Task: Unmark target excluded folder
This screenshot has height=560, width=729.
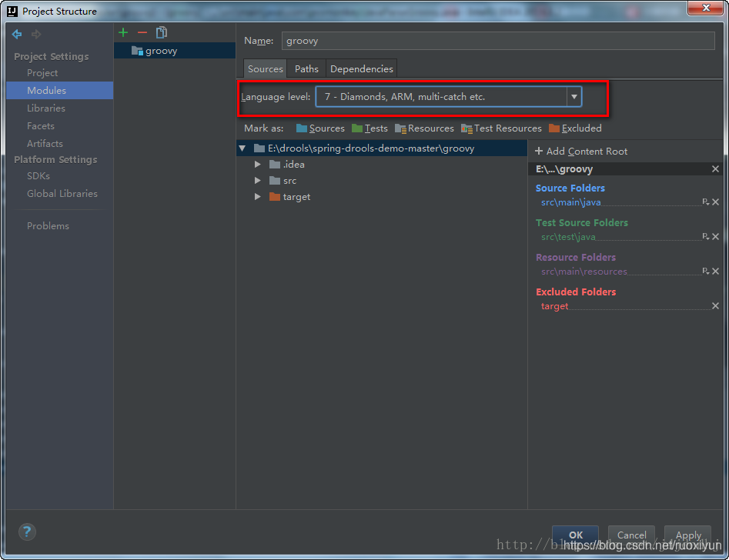Action: (x=715, y=306)
